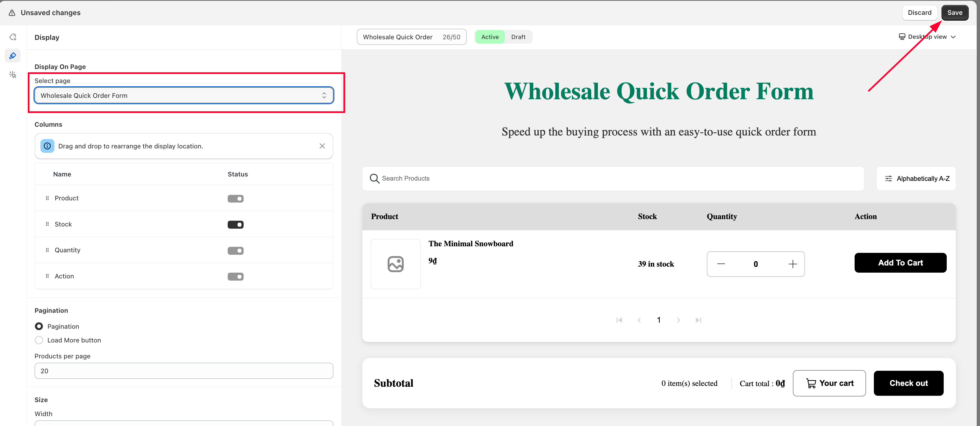Toggle the Quantity column status switch
The image size is (980, 426).
click(235, 251)
